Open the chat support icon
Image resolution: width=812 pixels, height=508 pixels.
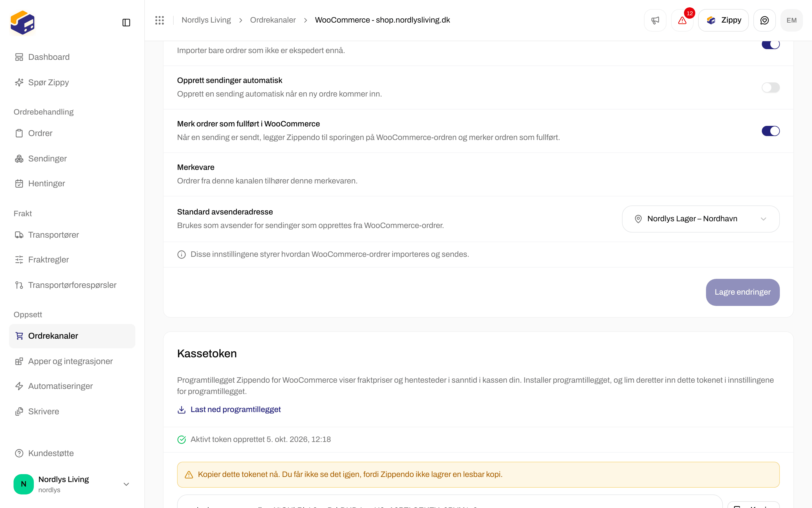point(764,20)
